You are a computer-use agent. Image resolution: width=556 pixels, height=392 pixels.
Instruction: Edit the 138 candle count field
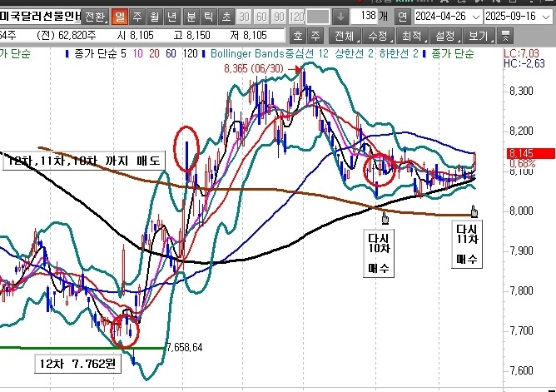click(365, 17)
